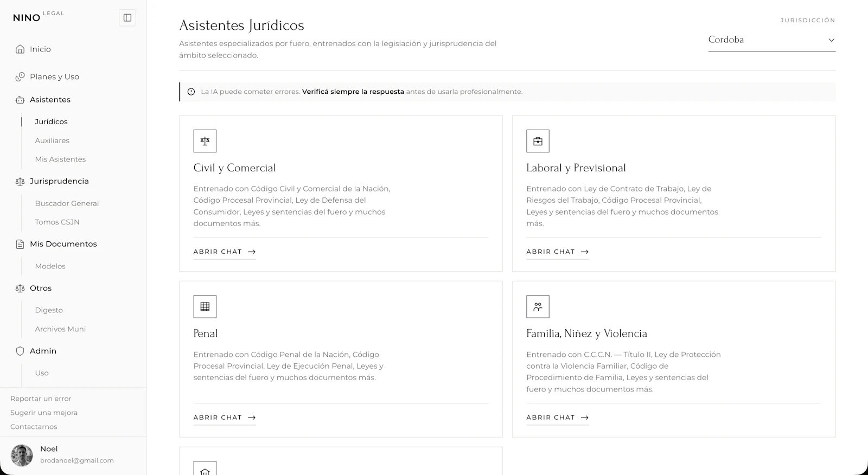This screenshot has height=475, width=868.
Task: Open Abrir Chat for Civil y Comercial
Action: click(x=225, y=252)
